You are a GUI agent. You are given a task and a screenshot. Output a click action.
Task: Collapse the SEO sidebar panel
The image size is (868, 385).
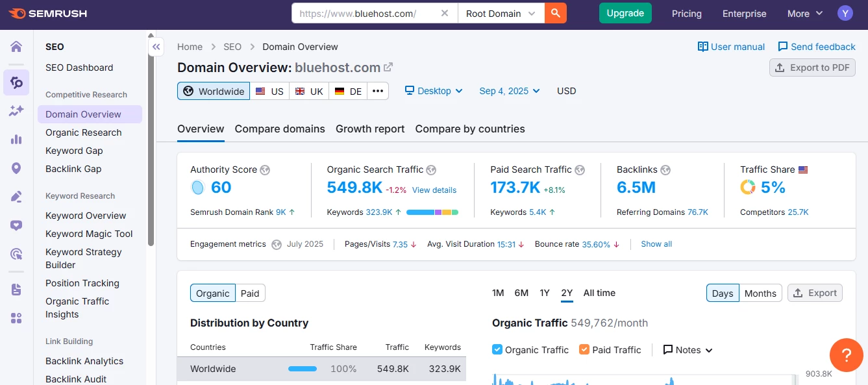coord(156,47)
